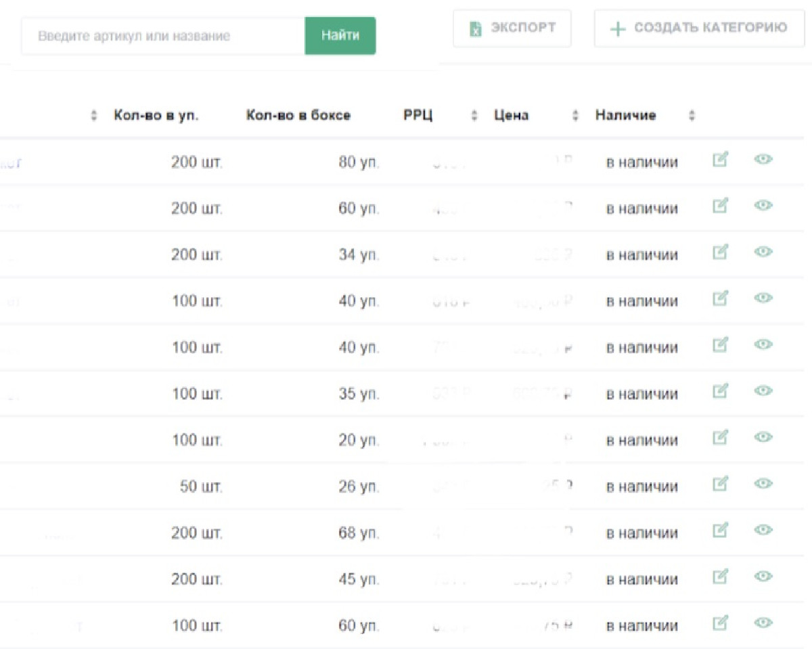The height and width of the screenshot is (649, 812).
Task: Edit the row with 34 уп.
Action: pos(721,252)
